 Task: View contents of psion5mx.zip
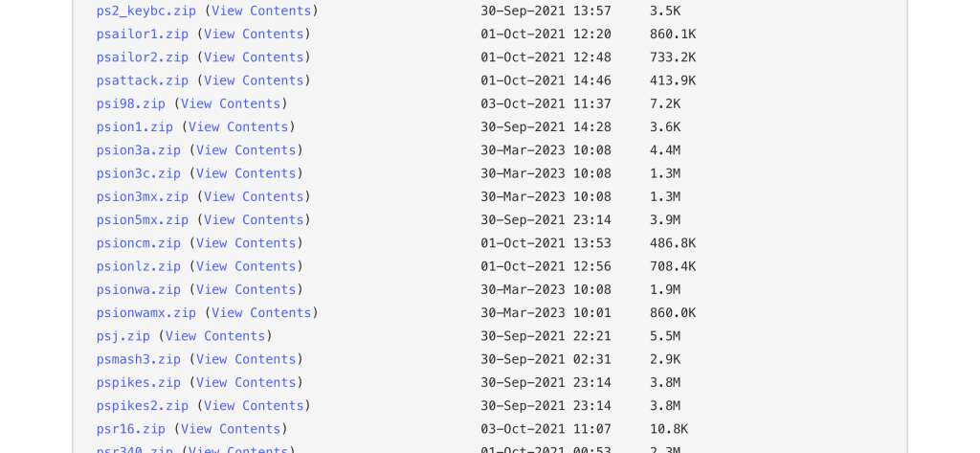point(254,220)
